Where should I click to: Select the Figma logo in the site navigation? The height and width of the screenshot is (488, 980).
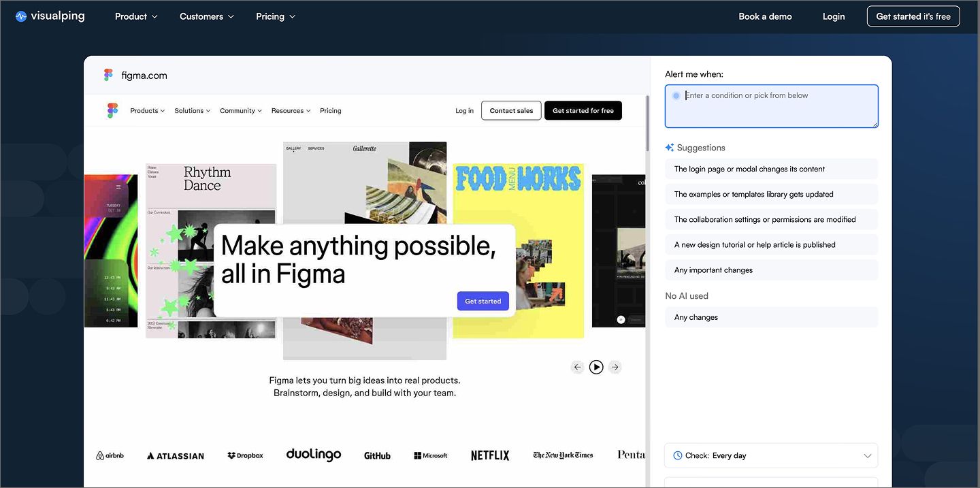113,110
